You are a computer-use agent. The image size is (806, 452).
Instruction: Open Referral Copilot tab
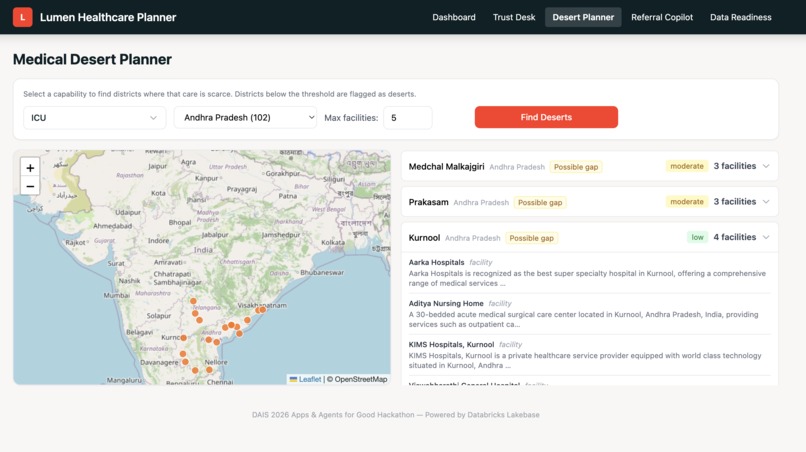point(662,17)
